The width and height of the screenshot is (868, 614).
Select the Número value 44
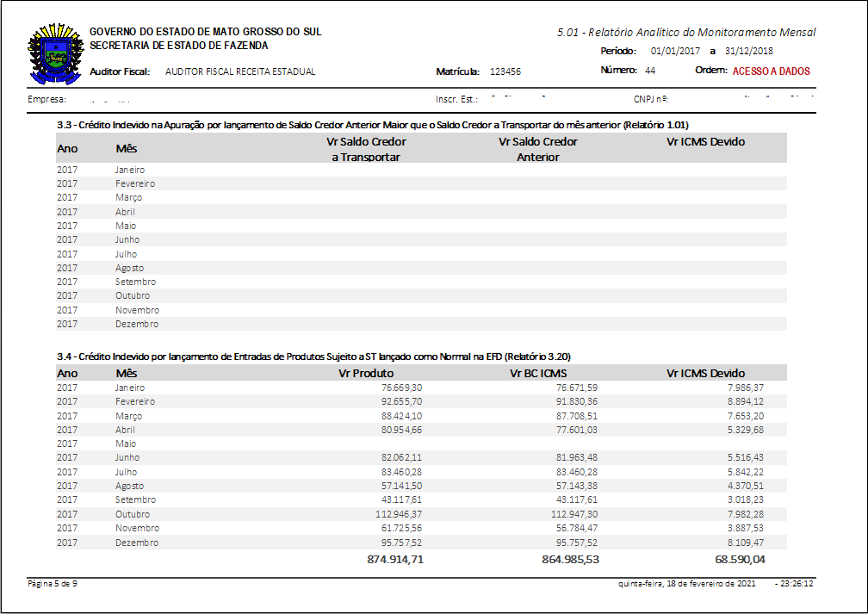[650, 71]
